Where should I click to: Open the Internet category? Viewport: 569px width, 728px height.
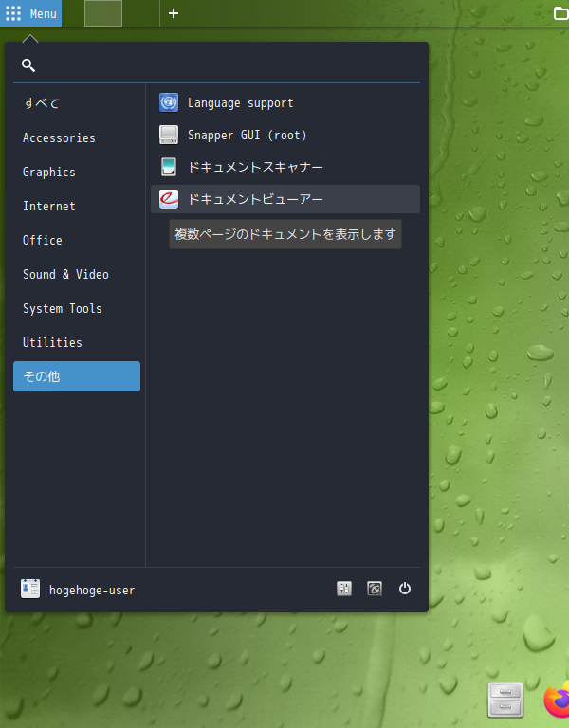(77, 206)
